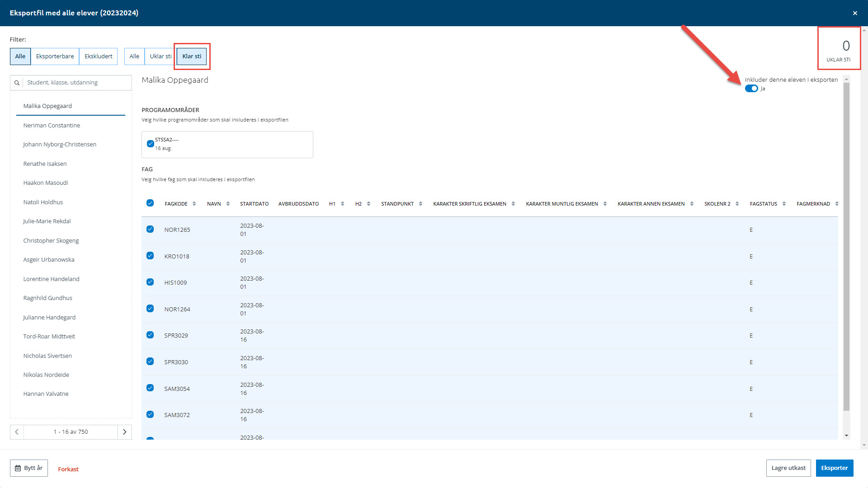Uncheck the HIS1009 subject checkbox
The width and height of the screenshot is (868, 488).
150,282
